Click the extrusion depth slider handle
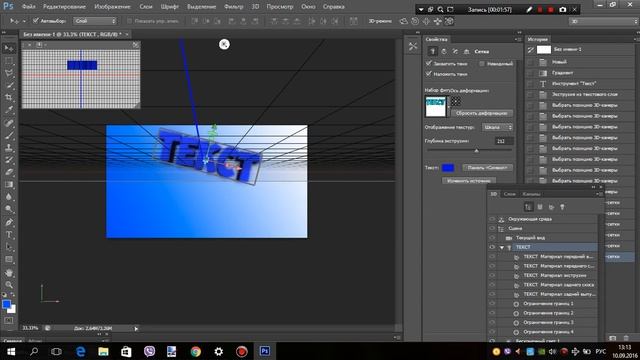The image size is (640, 360). pyautogui.click(x=476, y=151)
